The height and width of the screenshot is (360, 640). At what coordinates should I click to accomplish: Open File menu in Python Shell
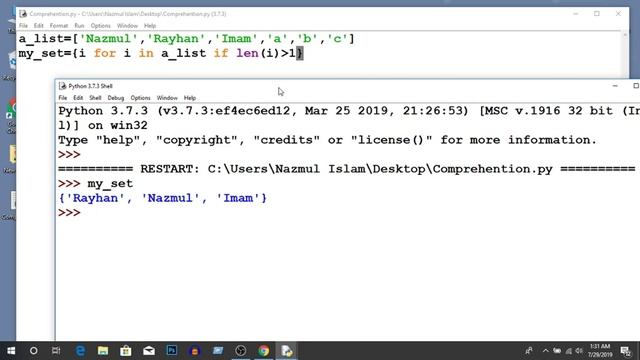[x=62, y=98]
